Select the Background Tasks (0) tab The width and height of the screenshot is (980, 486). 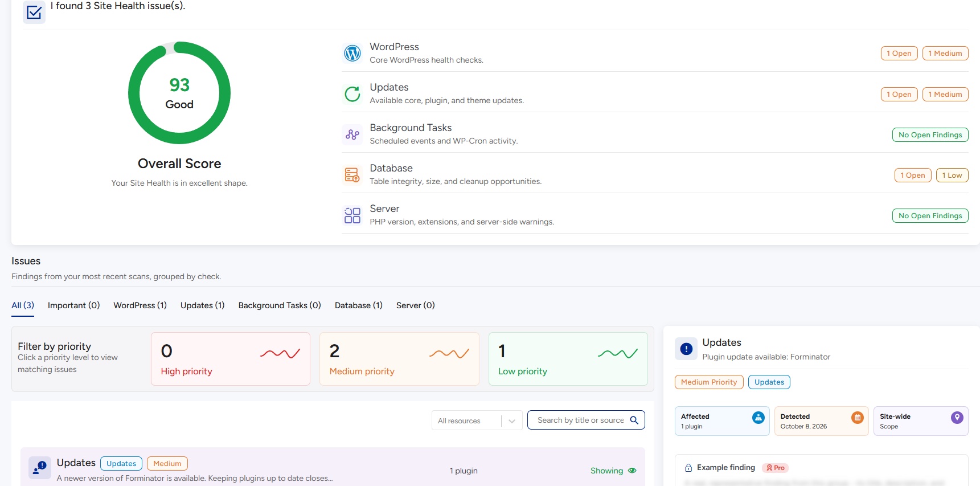[x=280, y=305]
